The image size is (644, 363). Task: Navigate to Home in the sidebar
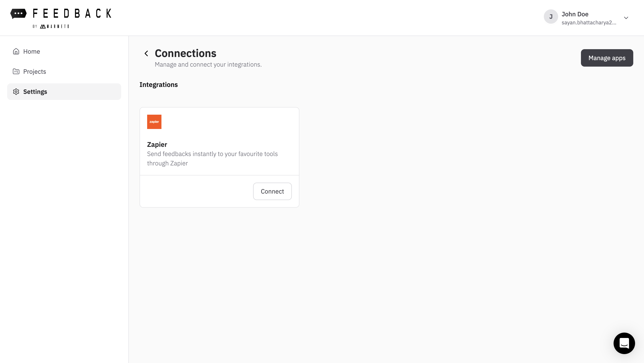click(32, 51)
